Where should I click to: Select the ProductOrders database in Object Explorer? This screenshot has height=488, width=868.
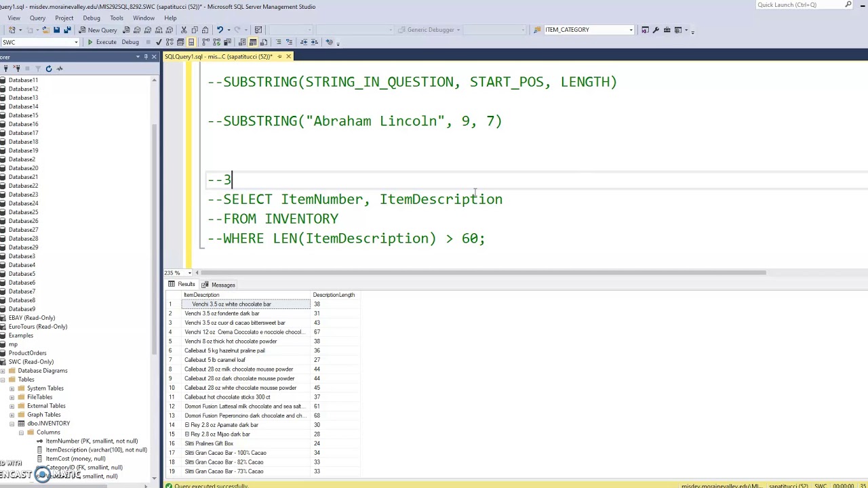(x=27, y=353)
